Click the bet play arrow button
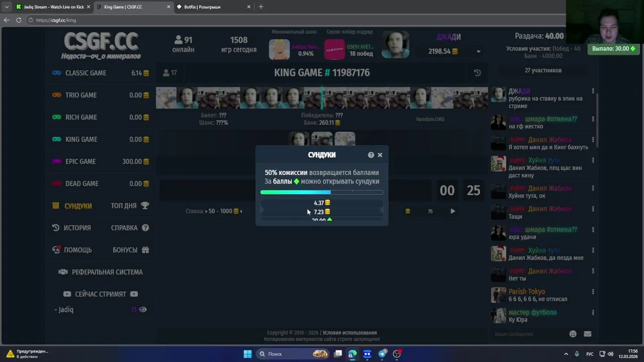Viewport: 644px width, 362px height. click(x=453, y=211)
